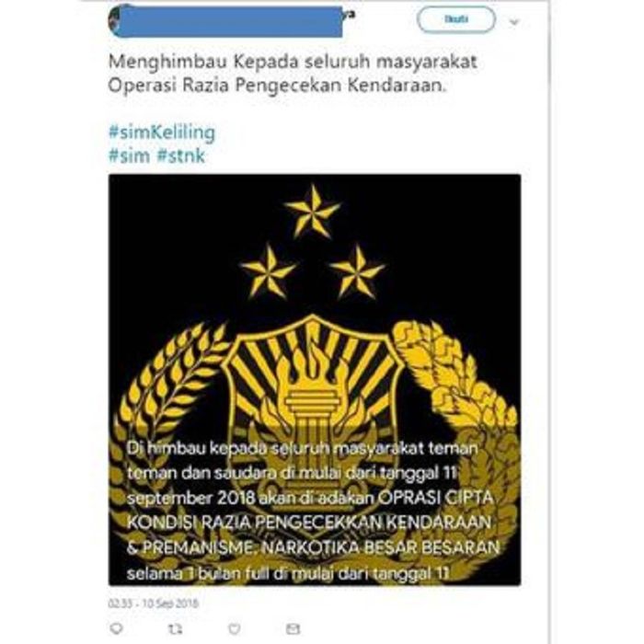Open the poster's profile avatar picture
644x644 pixels.
click(x=116, y=20)
